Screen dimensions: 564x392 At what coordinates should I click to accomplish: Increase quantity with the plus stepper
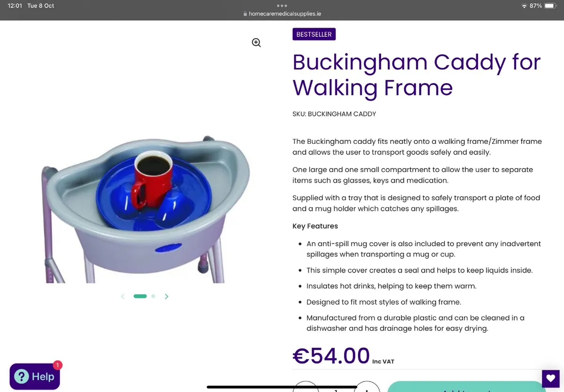pyautogui.click(x=367, y=387)
